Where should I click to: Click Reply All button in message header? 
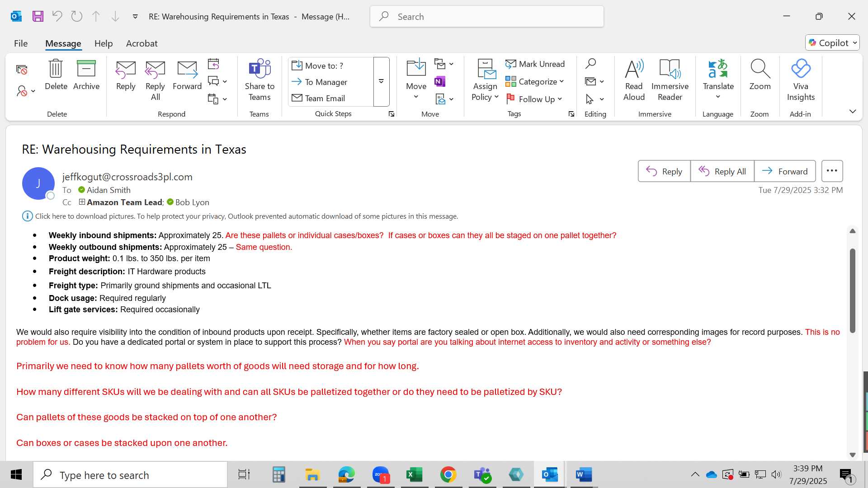click(722, 171)
